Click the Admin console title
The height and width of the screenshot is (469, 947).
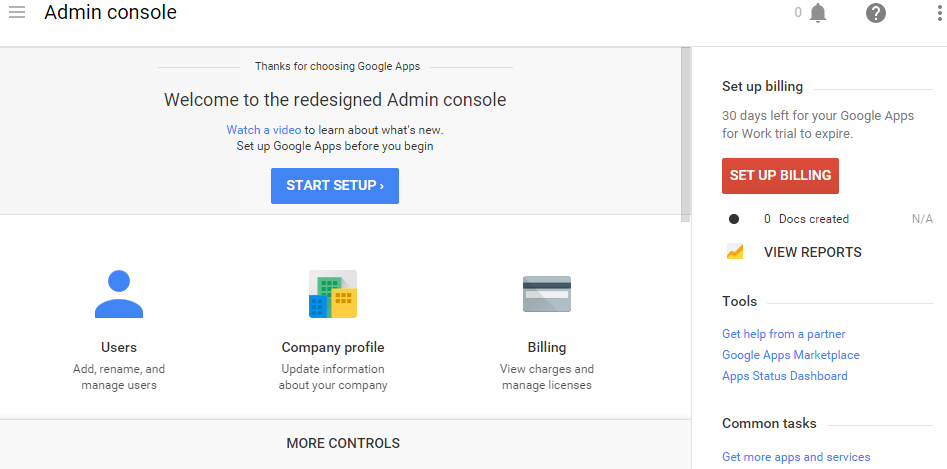pos(111,12)
